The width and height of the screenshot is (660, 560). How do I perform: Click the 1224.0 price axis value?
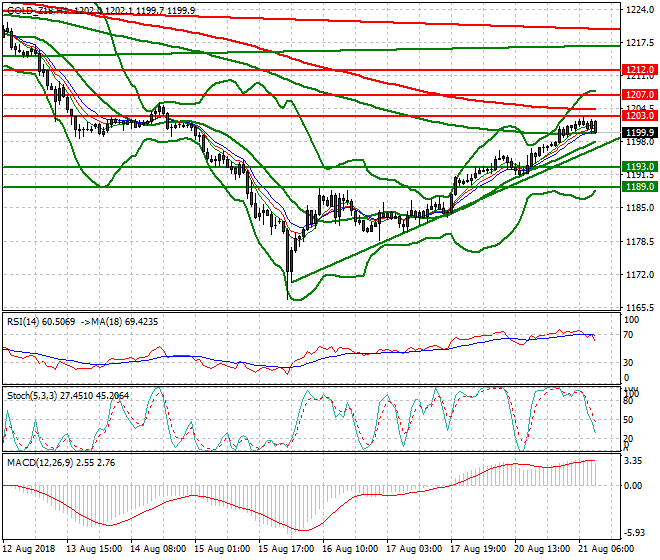pyautogui.click(x=640, y=10)
